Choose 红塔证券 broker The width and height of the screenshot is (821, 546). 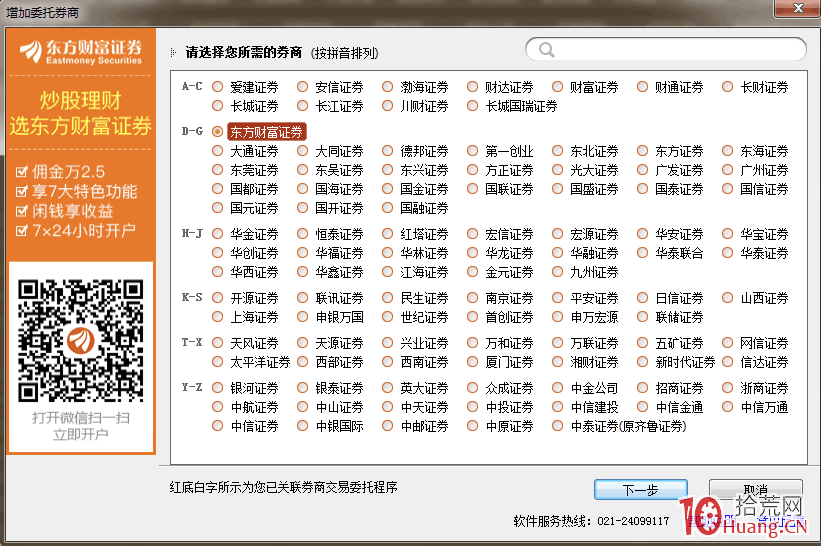[x=387, y=234]
